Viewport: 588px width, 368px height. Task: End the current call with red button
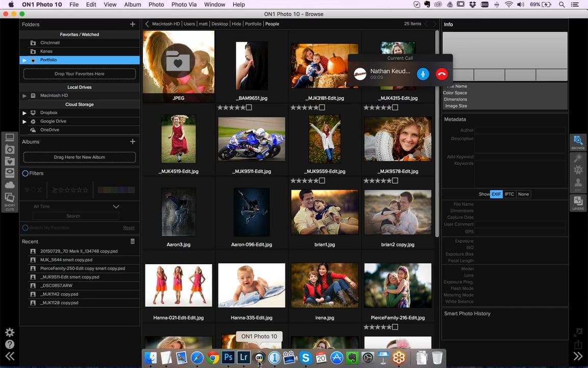442,74
